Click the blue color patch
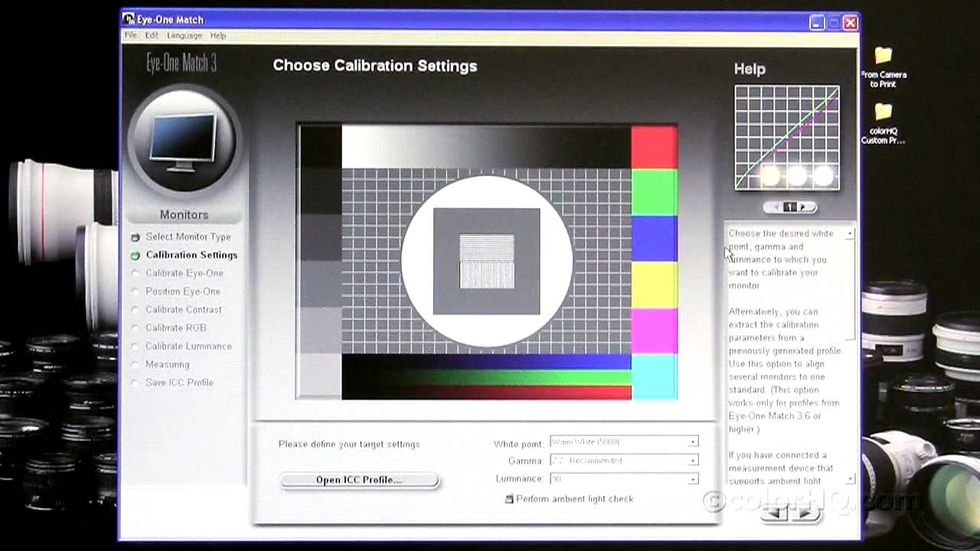Viewport: 980px width, 551px height. (x=654, y=239)
